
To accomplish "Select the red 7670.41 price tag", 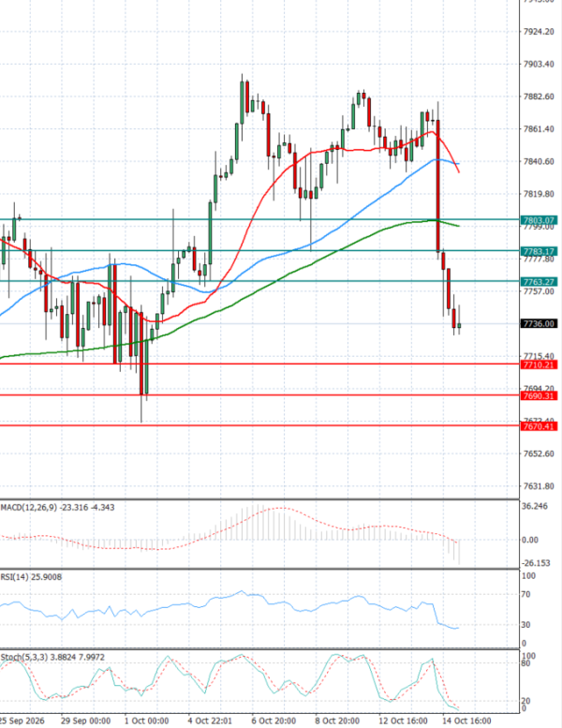I will (539, 426).
